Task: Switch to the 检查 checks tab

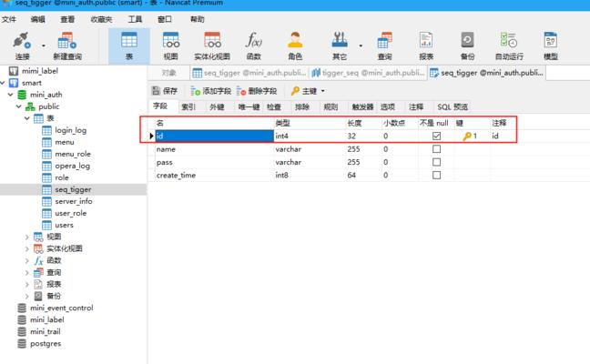Action: (274, 106)
